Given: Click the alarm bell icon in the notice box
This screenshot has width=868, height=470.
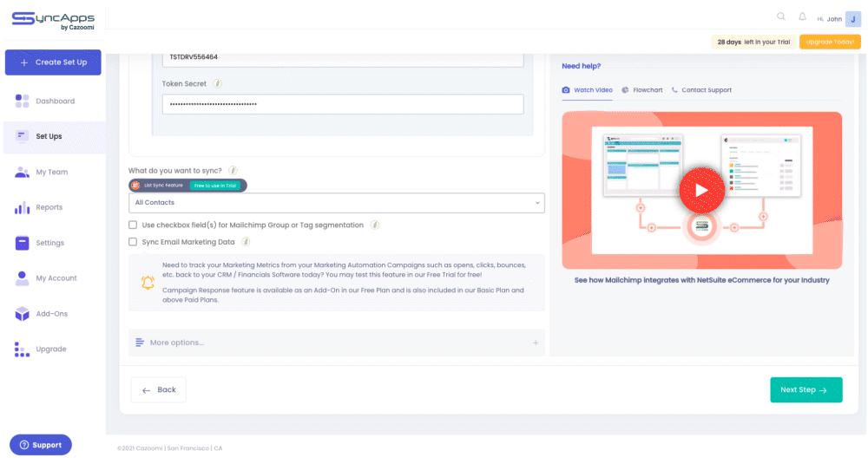Looking at the screenshot, I should point(148,283).
